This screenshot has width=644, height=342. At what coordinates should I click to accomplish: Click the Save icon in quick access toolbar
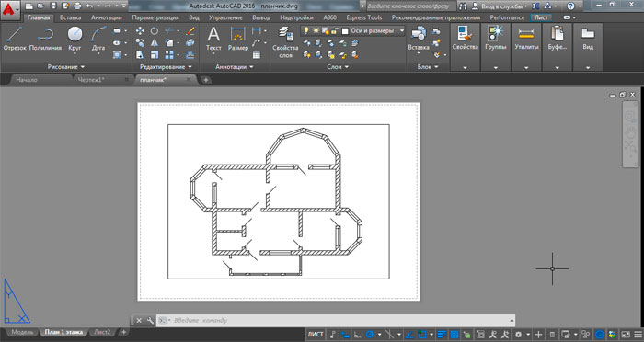click(53, 6)
